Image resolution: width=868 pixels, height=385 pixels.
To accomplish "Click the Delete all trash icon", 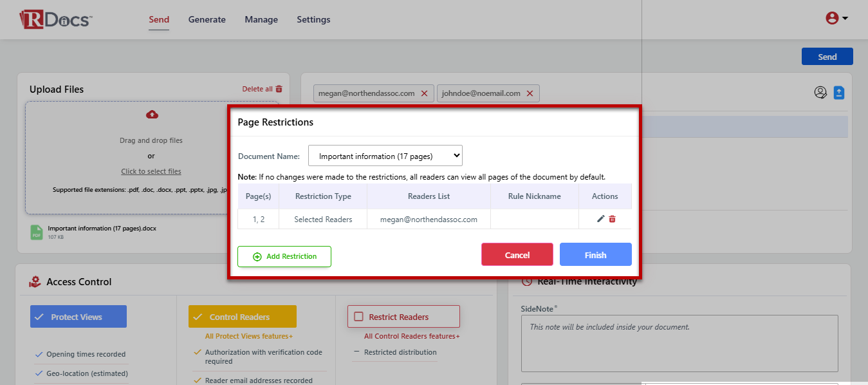I will pyautogui.click(x=279, y=89).
